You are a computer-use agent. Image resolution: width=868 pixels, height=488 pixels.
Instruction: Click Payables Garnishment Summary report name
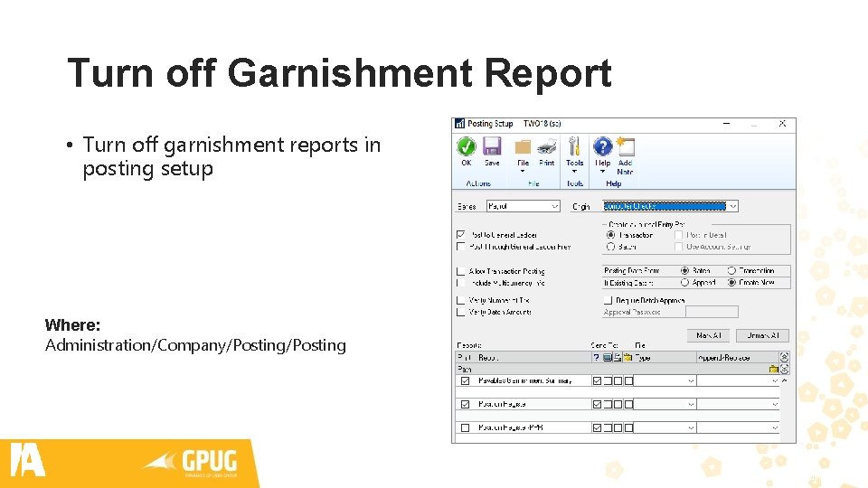(524, 380)
